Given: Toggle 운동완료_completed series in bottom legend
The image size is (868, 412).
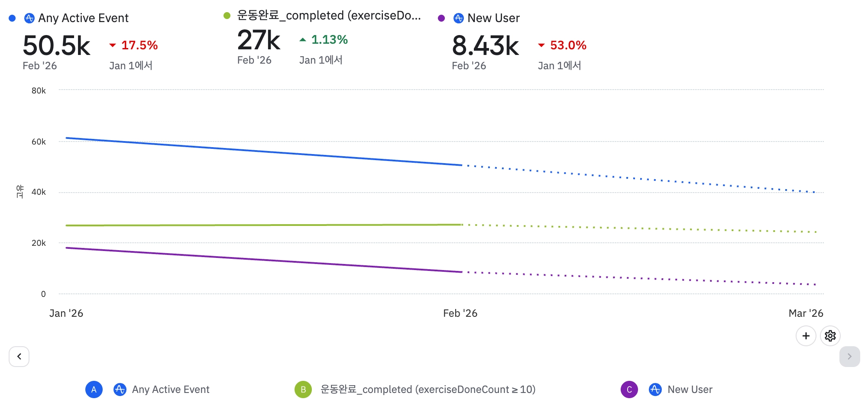Looking at the screenshot, I should click(x=428, y=389).
